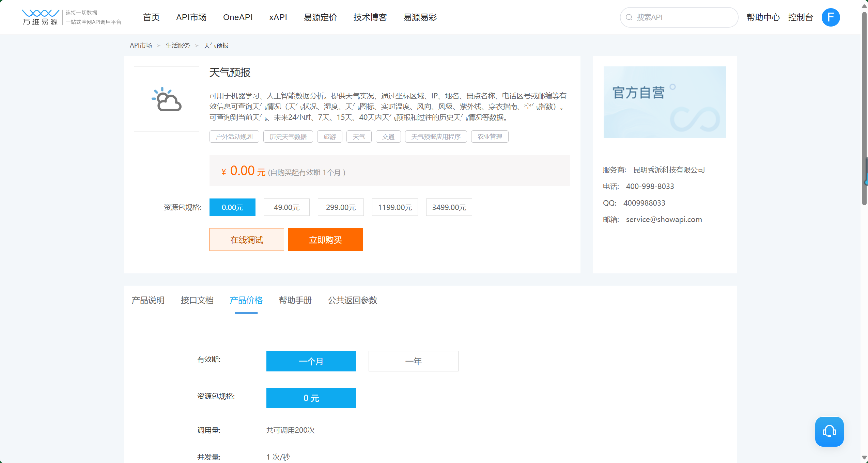Click the floating customer service headset icon
Viewport: 868px width, 463px height.
[829, 431]
